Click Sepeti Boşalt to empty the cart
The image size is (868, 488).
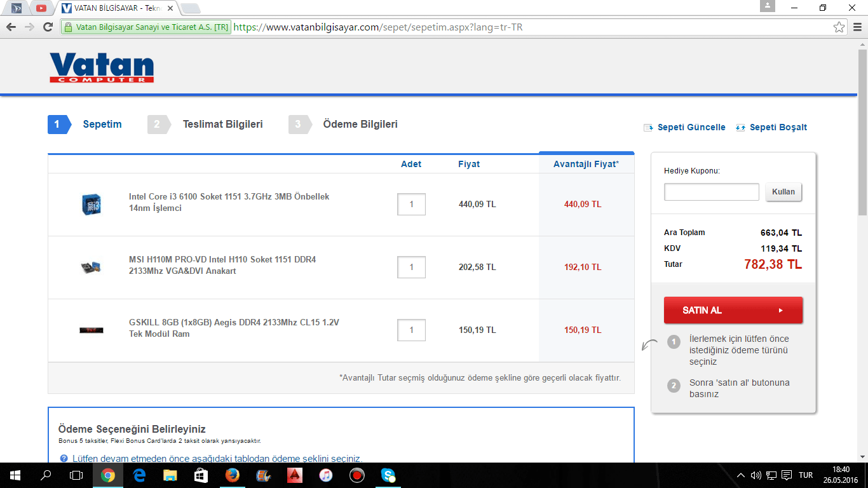click(x=771, y=127)
